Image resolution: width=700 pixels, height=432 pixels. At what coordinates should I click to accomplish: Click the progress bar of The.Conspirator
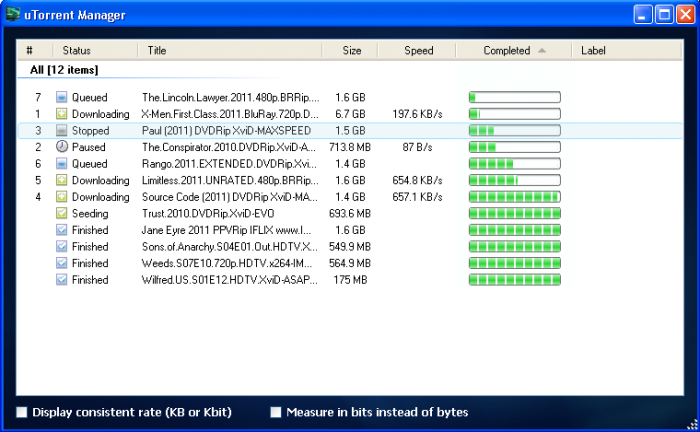click(515, 147)
